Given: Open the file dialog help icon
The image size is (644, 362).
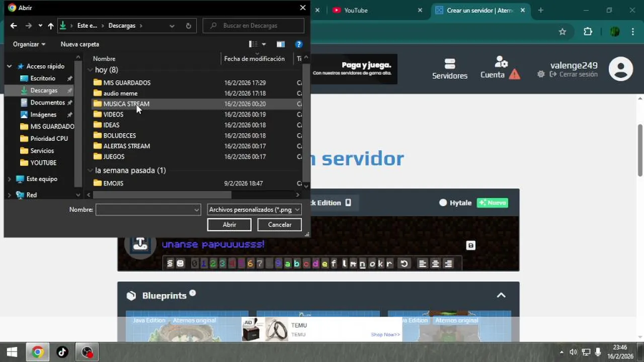Looking at the screenshot, I should pos(298,44).
